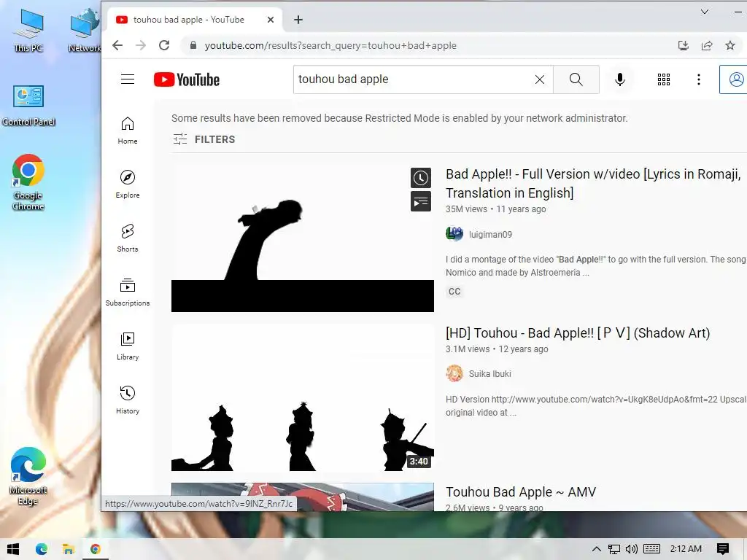This screenshot has height=560, width=747.
Task: Open YouTube settings three-dot menu
Action: coord(698,79)
